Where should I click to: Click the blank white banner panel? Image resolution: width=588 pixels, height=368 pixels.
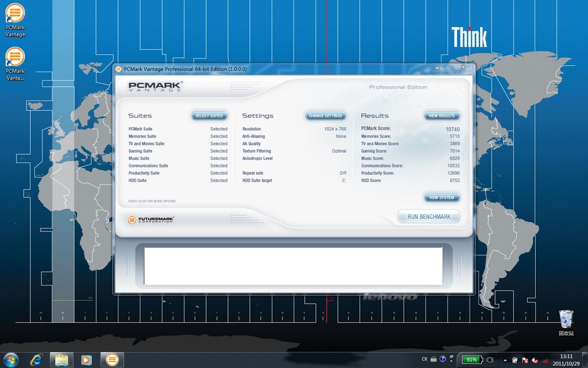click(293, 266)
